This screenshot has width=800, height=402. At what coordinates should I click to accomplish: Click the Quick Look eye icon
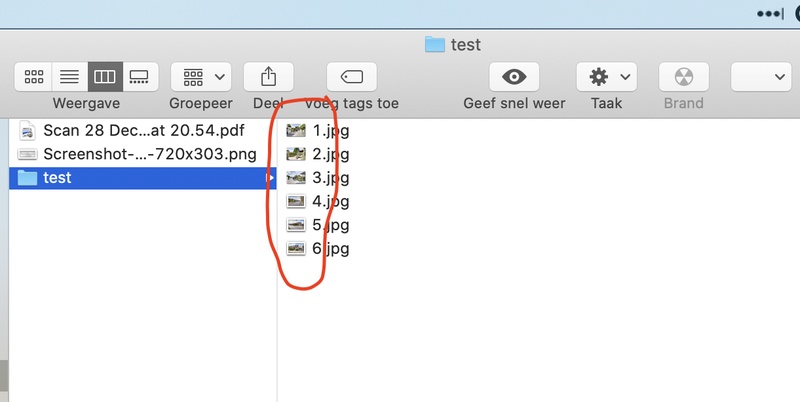coord(514,76)
